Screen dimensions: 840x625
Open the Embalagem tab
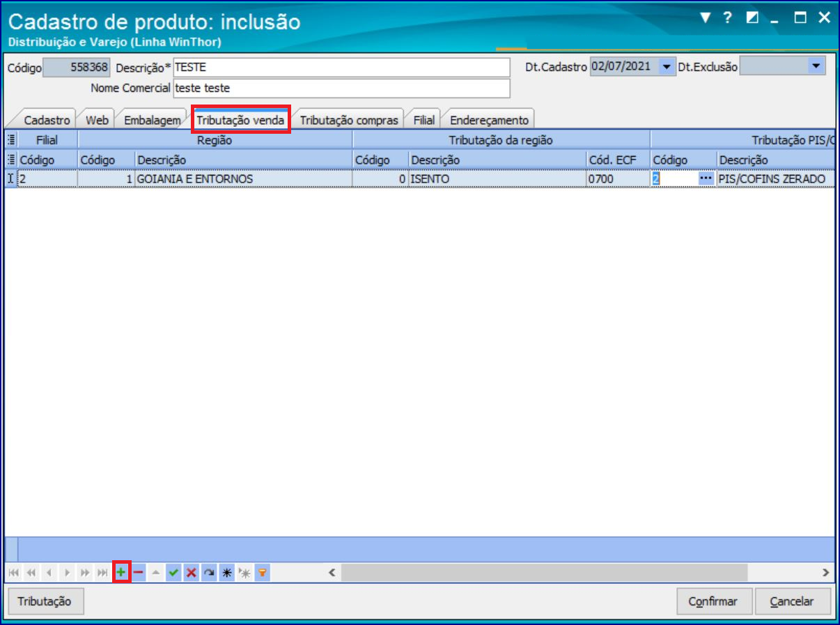tap(152, 120)
